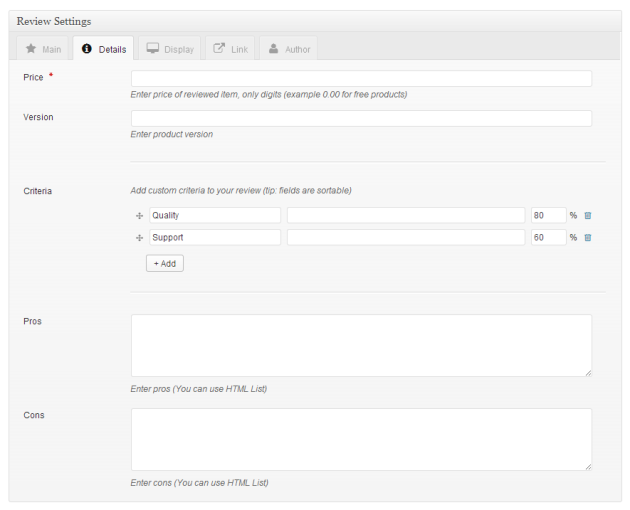The image size is (630, 510).
Task: Delete the Support criteria with trash icon
Action: pyautogui.click(x=587, y=238)
